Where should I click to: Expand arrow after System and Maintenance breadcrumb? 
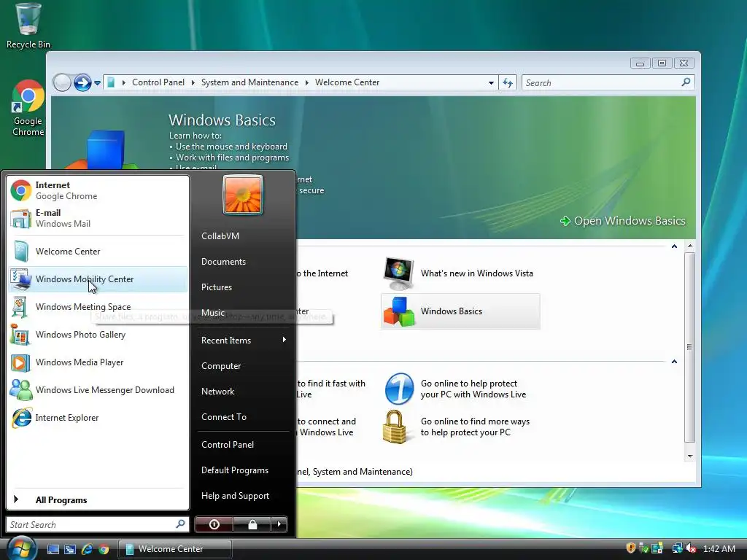[307, 82]
